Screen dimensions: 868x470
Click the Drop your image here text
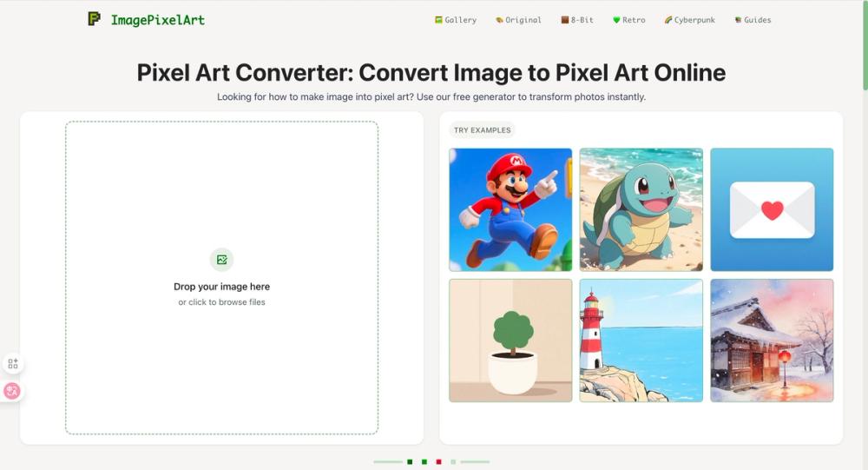click(x=221, y=287)
